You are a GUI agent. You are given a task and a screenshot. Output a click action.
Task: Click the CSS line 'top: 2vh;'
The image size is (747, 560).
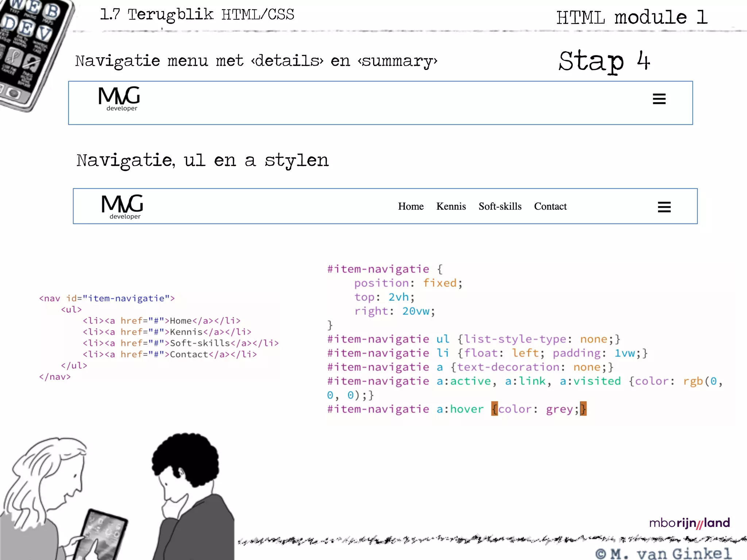pyautogui.click(x=384, y=297)
